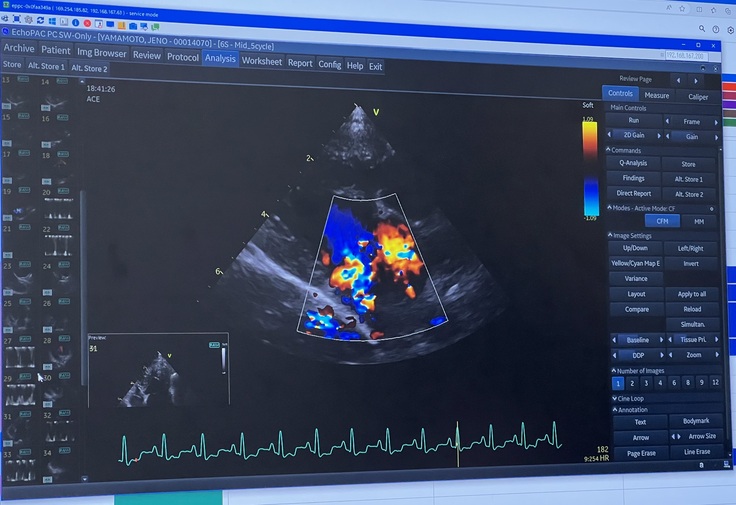Click the Review Page previous arrow
736x505 pixels.
coord(679,80)
